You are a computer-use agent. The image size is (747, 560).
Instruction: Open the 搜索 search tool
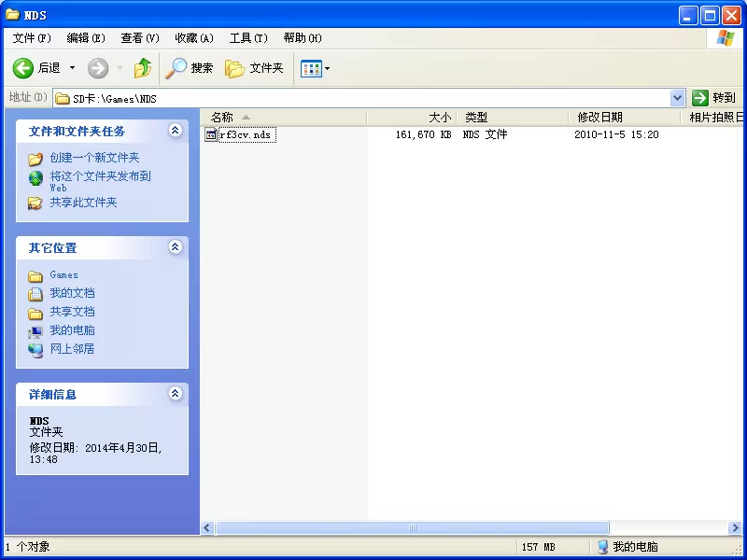[190, 68]
